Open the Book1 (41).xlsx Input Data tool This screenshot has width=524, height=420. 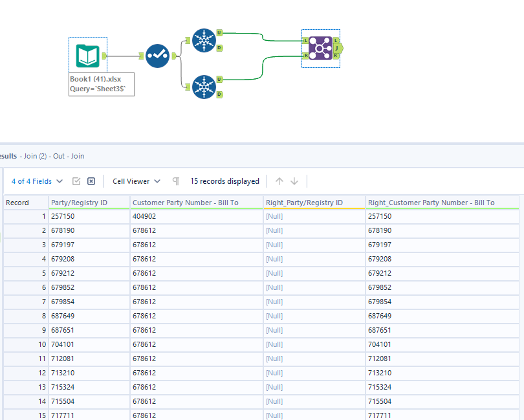[87, 56]
